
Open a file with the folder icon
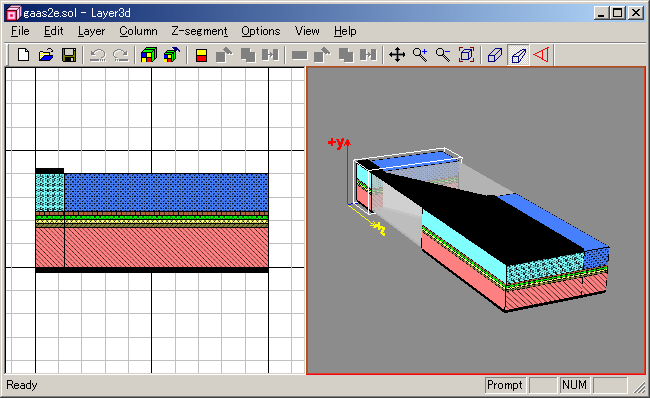(46, 55)
